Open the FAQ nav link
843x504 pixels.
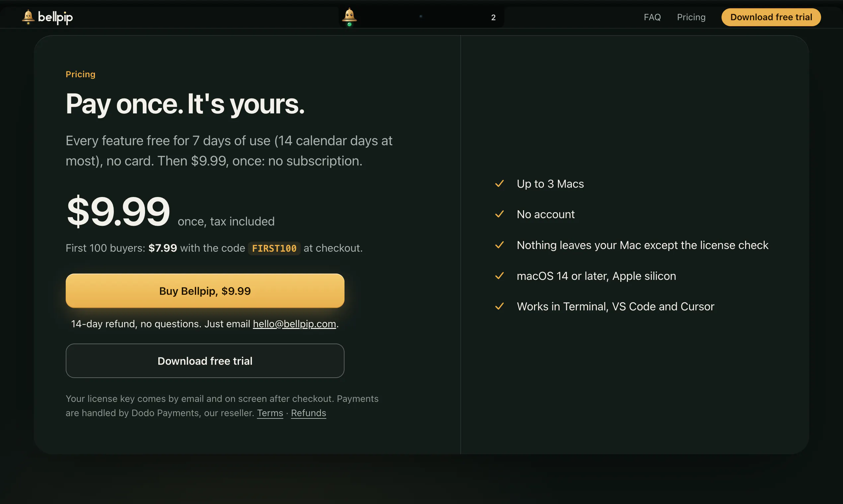click(652, 17)
